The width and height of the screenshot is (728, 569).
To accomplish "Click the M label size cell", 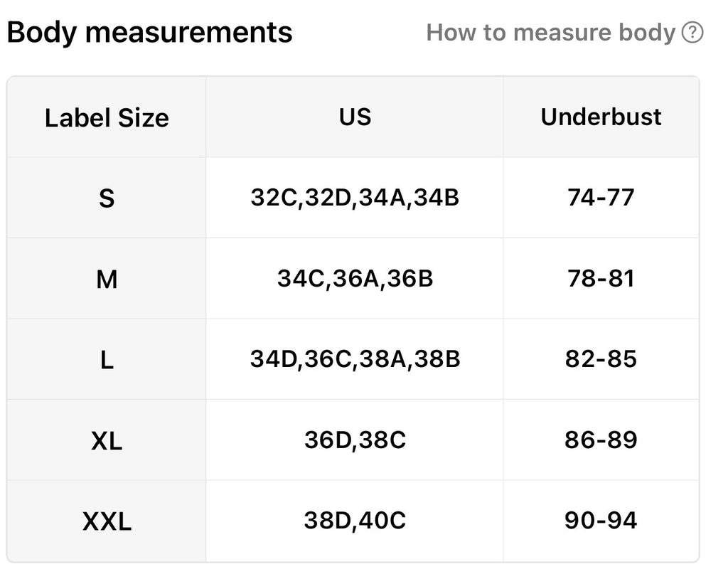I will click(107, 280).
